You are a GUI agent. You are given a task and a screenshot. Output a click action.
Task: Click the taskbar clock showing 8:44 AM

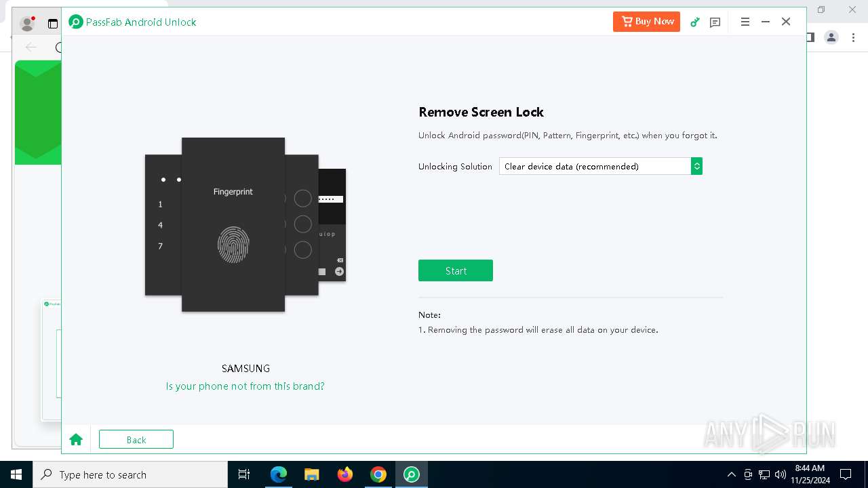tap(810, 474)
